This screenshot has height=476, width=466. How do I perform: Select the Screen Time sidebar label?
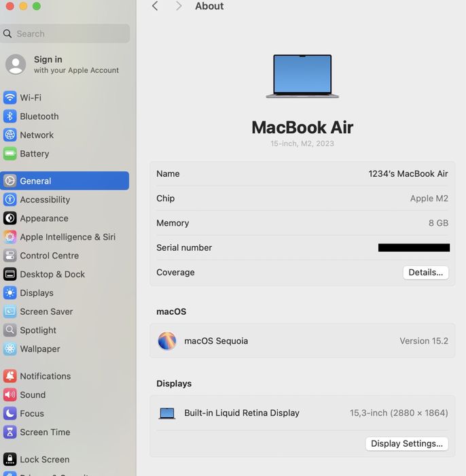(x=45, y=432)
